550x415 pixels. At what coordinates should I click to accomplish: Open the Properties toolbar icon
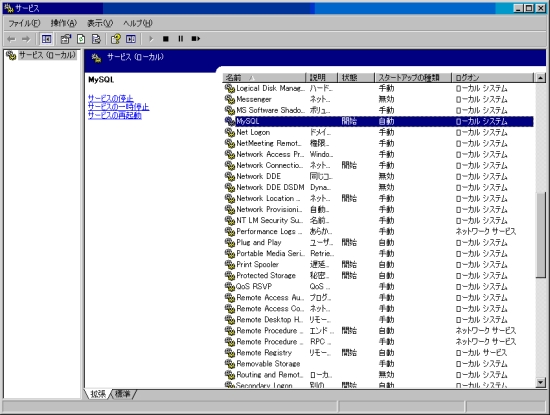66,39
